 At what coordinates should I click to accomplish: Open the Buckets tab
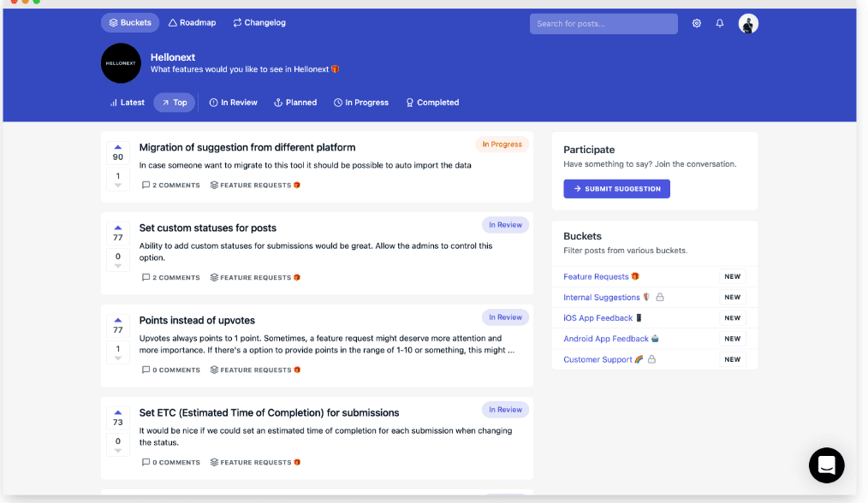coord(130,23)
